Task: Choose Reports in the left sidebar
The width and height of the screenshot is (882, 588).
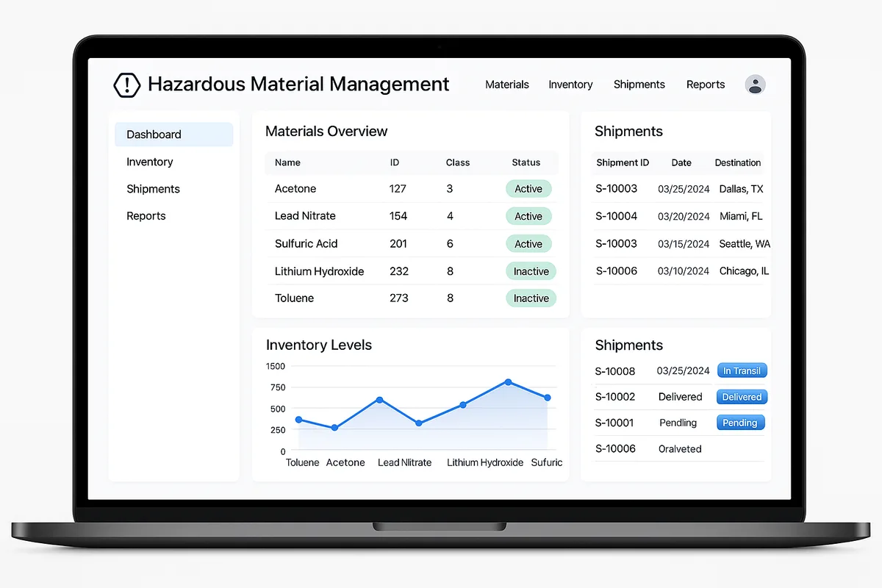Action: (x=146, y=216)
